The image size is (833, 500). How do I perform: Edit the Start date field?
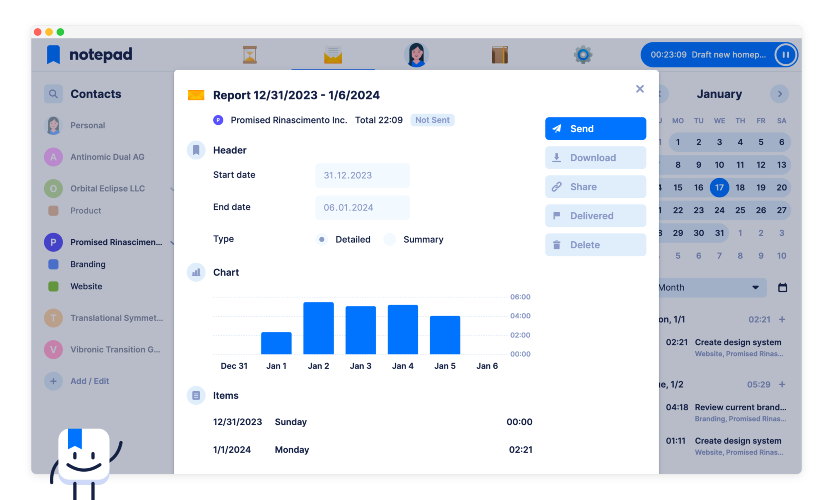coord(362,175)
